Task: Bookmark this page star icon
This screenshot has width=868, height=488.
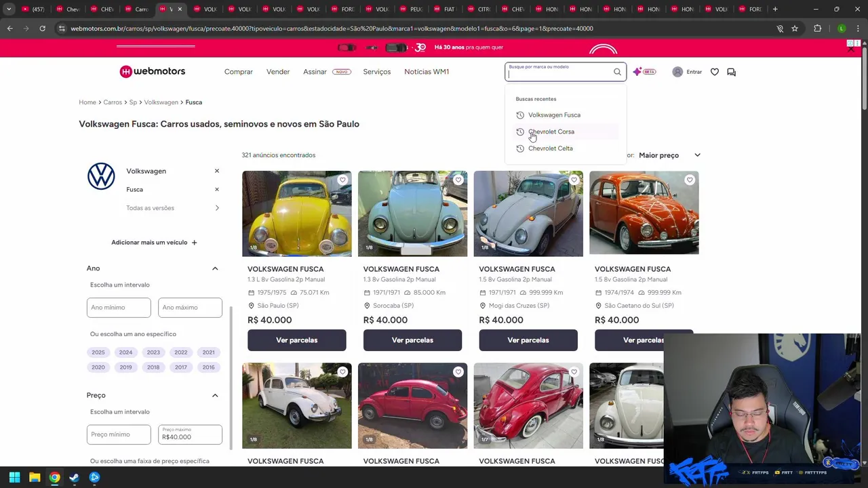Action: pos(795,28)
